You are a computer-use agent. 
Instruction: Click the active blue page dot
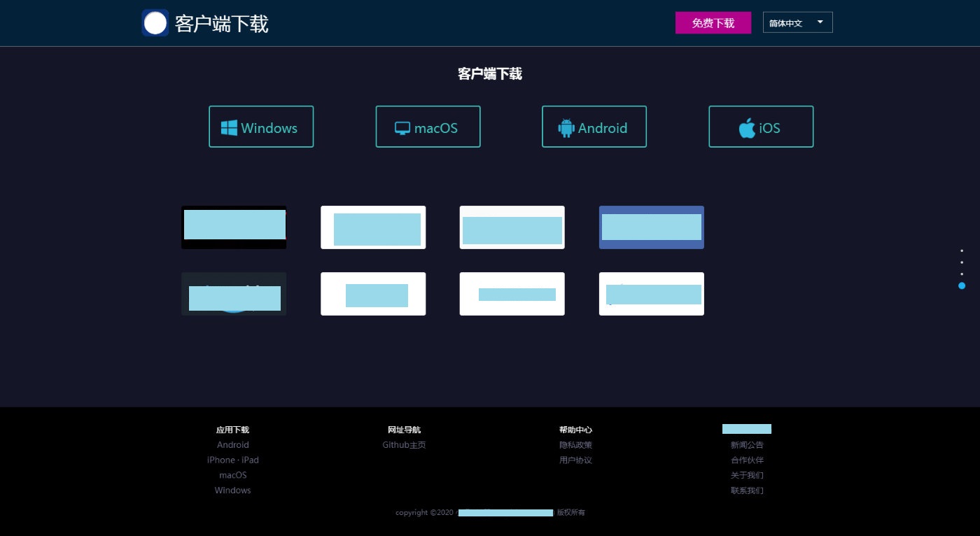(962, 285)
